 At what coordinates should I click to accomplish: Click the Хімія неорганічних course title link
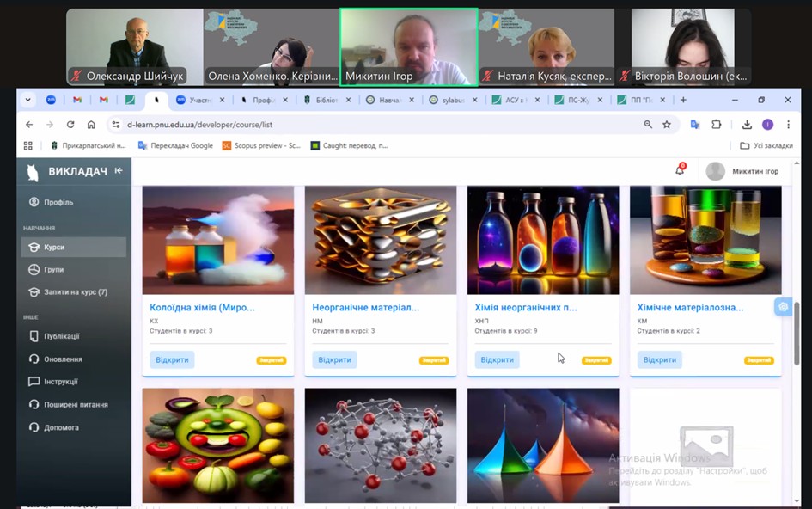click(x=526, y=307)
